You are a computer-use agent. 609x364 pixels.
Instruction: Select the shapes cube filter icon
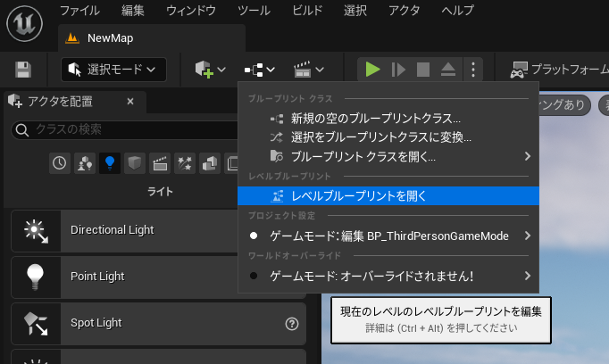pyautogui.click(x=134, y=163)
